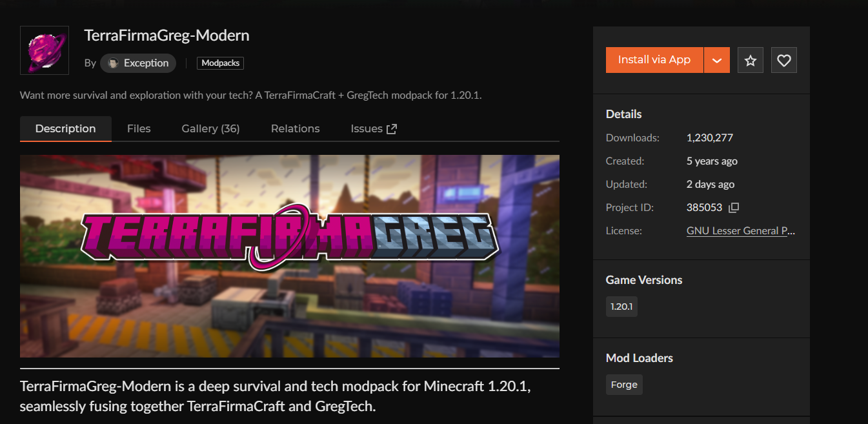
Task: Switch to the Description tab
Action: pos(66,128)
